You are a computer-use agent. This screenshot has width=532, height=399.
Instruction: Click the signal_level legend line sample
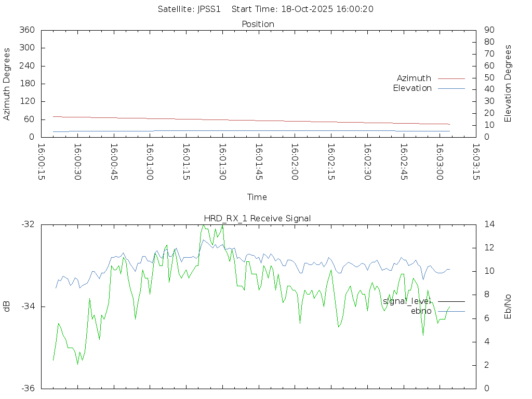[x=451, y=301]
